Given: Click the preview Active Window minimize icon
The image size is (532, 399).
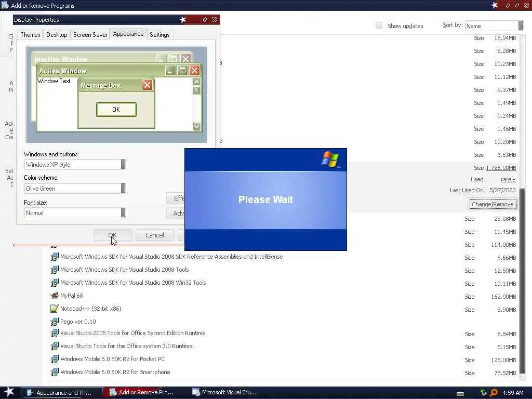Looking at the screenshot, I should tap(170, 70).
